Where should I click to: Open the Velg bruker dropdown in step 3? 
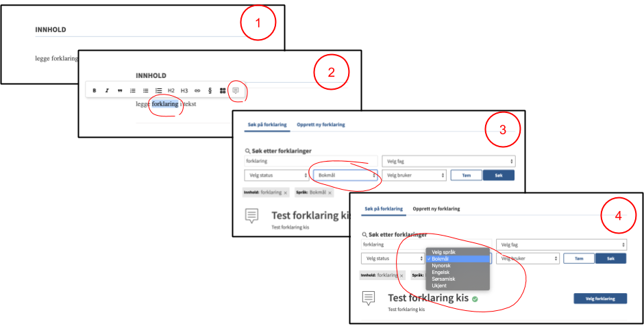pos(414,175)
